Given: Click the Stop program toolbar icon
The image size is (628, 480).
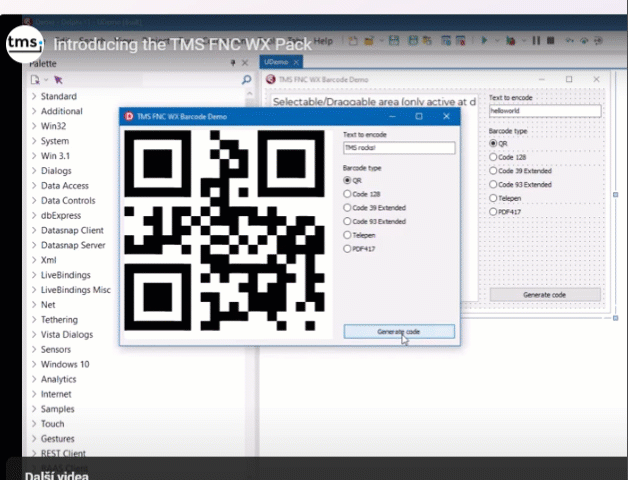Looking at the screenshot, I should (x=551, y=40).
